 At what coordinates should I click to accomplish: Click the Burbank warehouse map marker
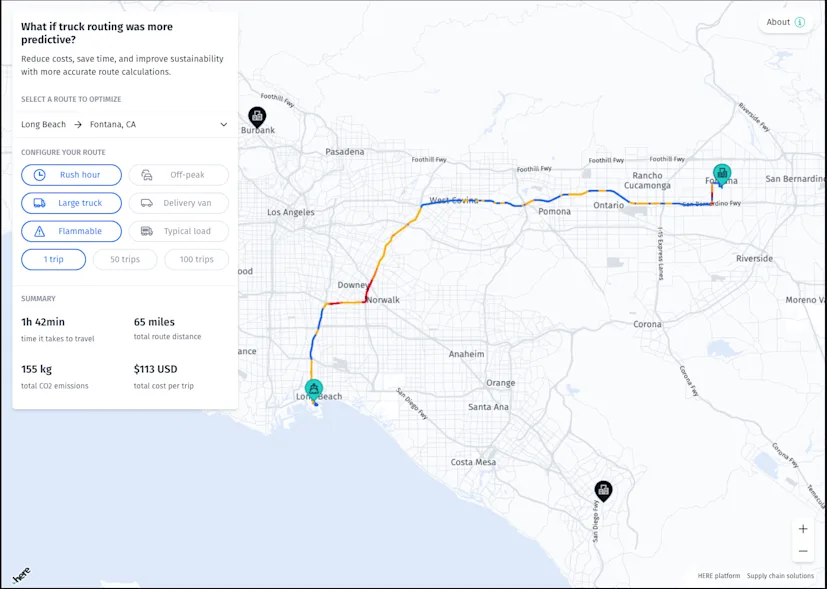point(257,118)
